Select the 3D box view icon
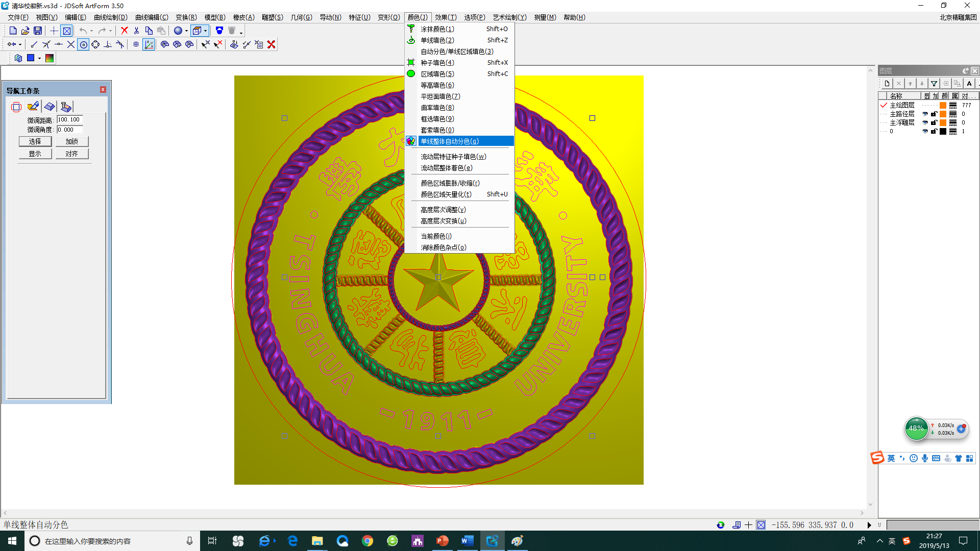Screen dimensions: 980x551 point(197,31)
